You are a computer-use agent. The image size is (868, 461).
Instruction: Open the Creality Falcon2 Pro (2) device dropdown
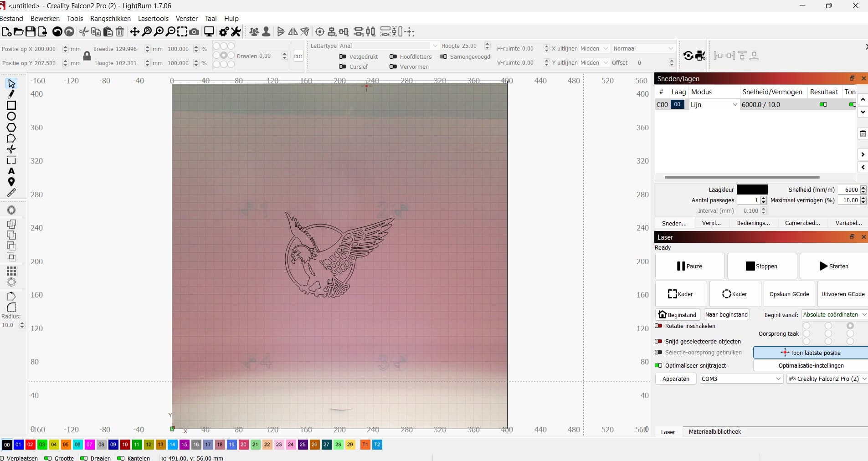click(x=827, y=379)
